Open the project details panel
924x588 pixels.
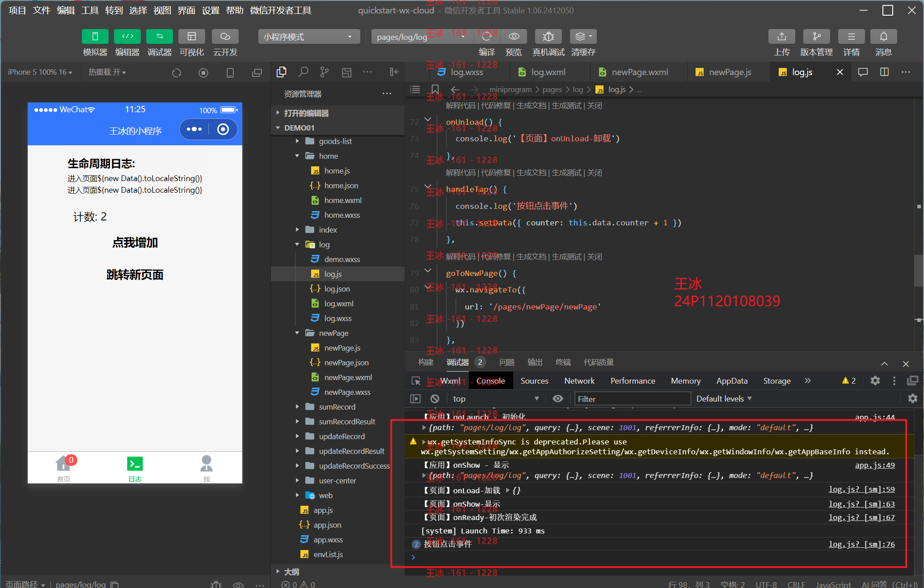click(x=851, y=36)
